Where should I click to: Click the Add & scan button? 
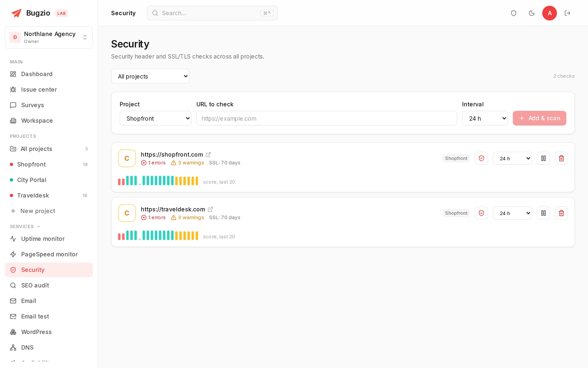pyautogui.click(x=539, y=118)
